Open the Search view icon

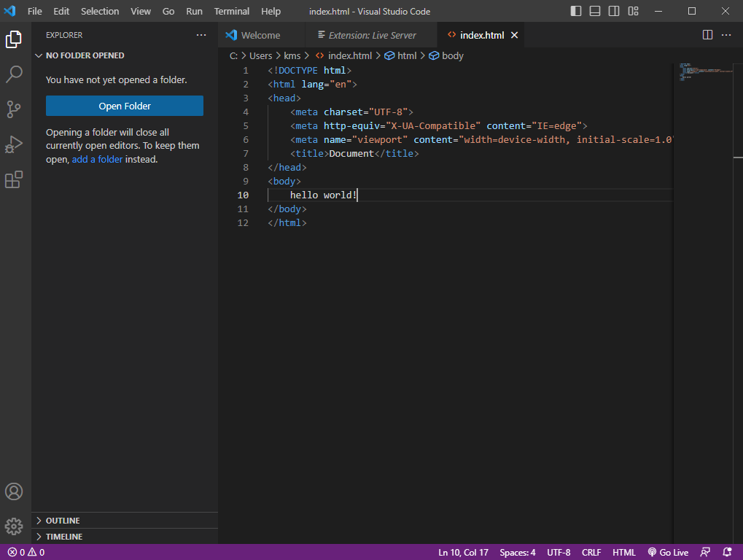pyautogui.click(x=14, y=74)
